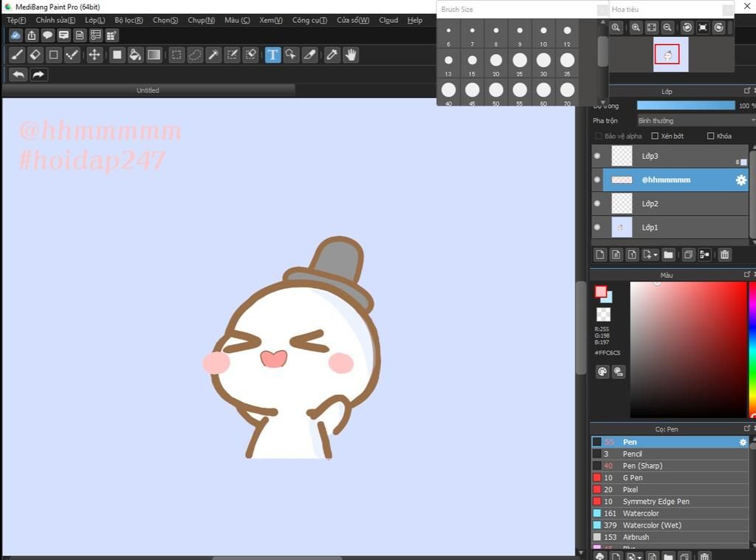Select the Watercolor (Wet) brush
This screenshot has width=756, height=560.
pyautogui.click(x=670, y=525)
